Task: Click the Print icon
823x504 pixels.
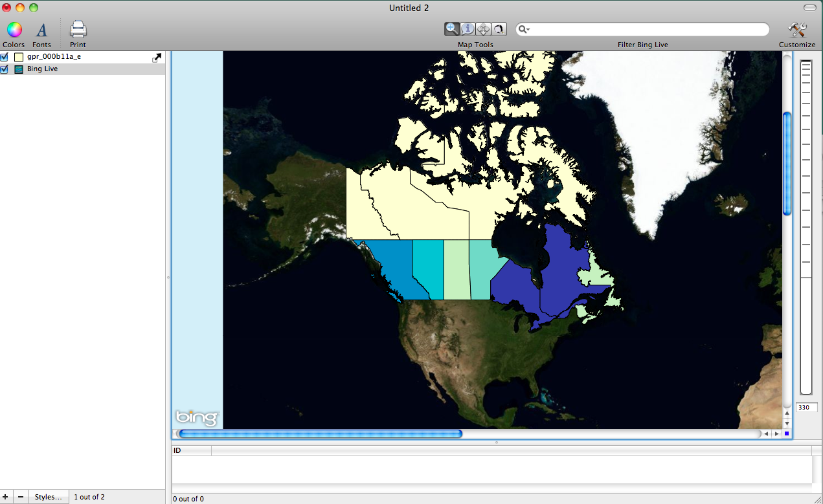Action: click(77, 30)
